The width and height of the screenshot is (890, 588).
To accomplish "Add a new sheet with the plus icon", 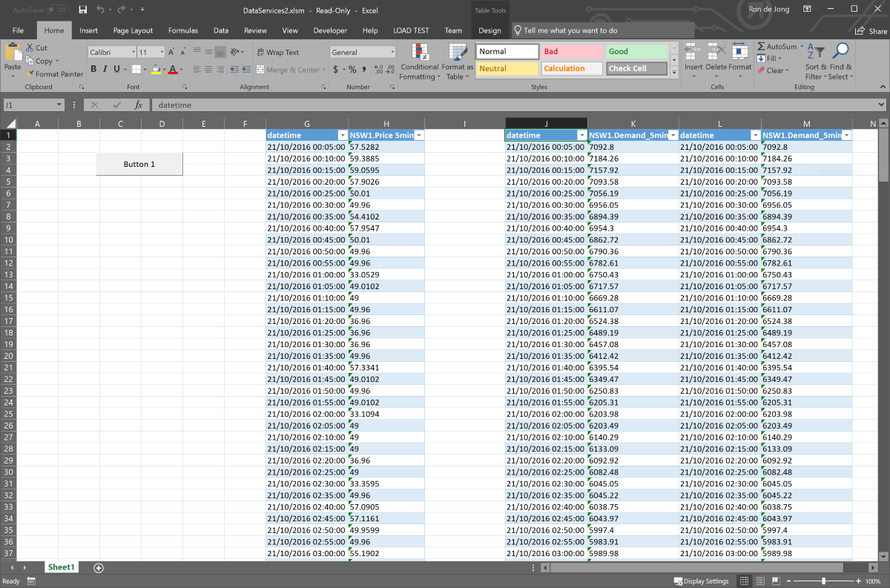I will (99, 567).
